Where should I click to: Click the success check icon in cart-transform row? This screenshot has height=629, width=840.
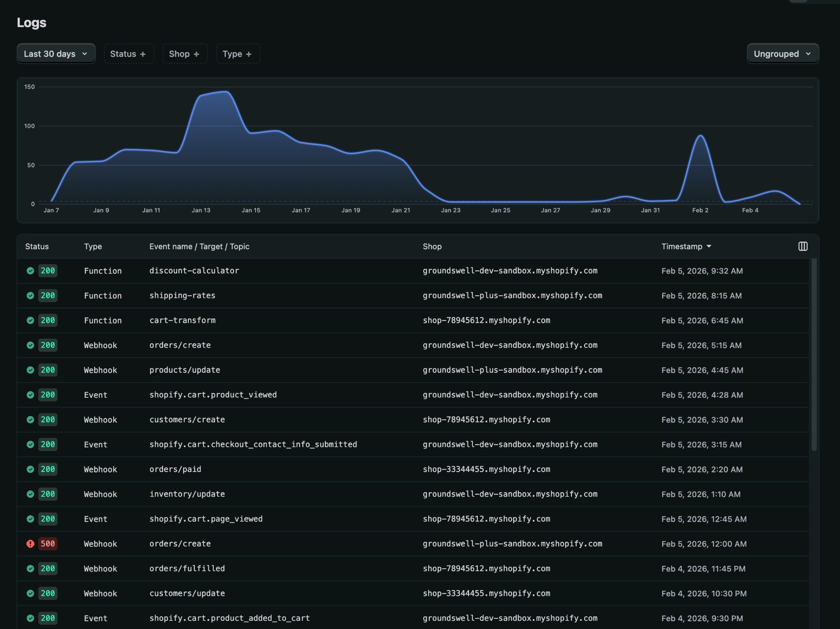point(30,320)
